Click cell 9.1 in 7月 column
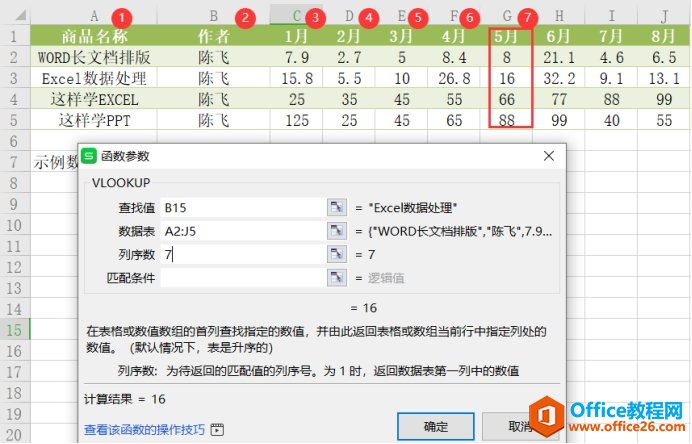The image size is (692, 444). click(611, 78)
